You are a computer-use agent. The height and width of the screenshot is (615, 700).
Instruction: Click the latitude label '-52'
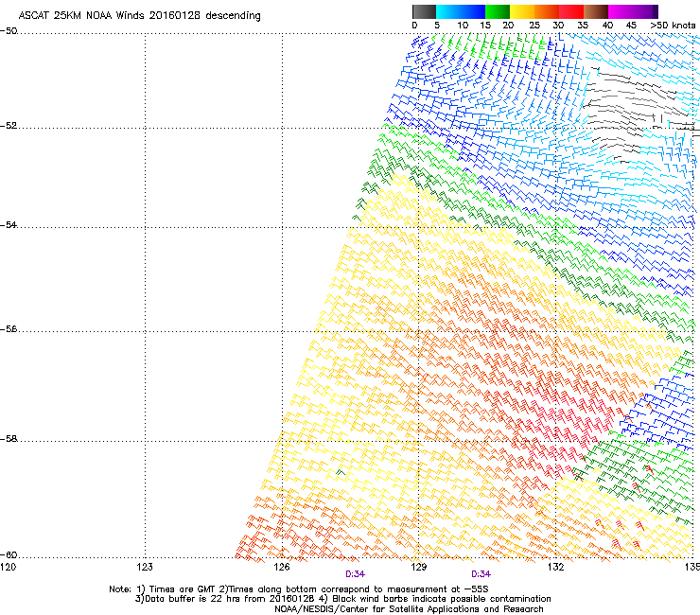click(x=9, y=126)
